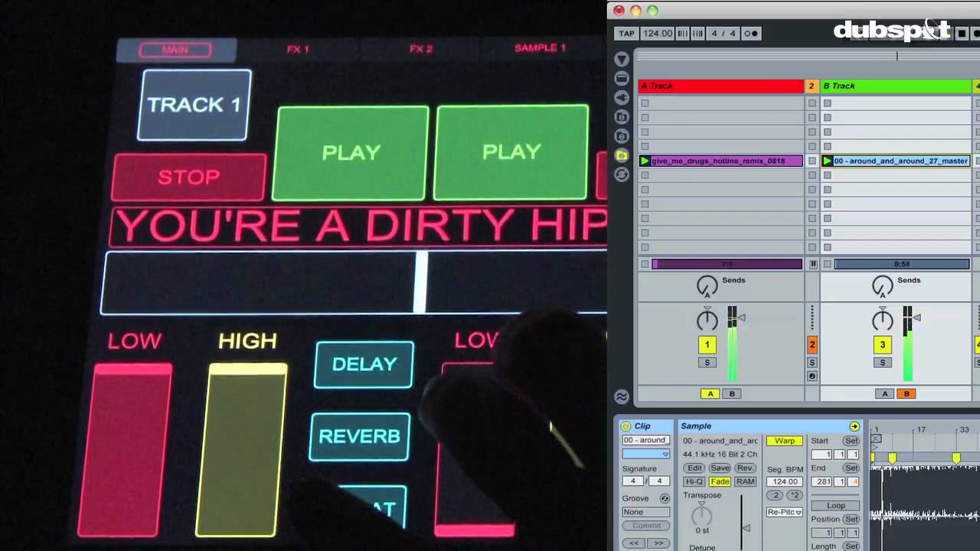Click the pause icon in track 2's status row
980x551 pixels.
click(x=813, y=264)
